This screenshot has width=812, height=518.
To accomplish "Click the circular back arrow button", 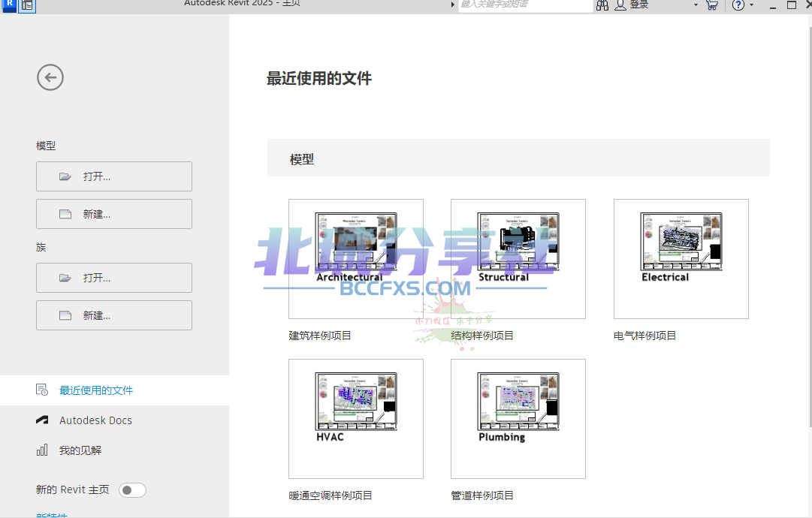I will [50, 77].
